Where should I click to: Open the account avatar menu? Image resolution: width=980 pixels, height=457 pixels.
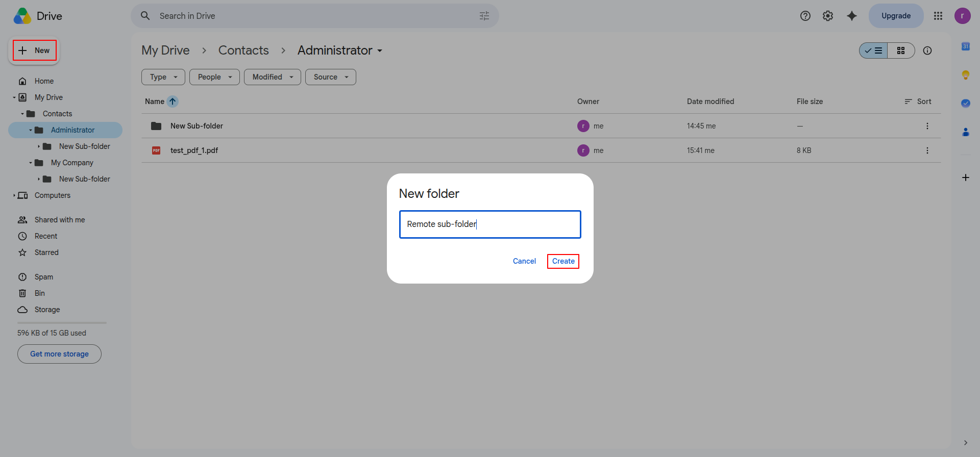pyautogui.click(x=963, y=16)
